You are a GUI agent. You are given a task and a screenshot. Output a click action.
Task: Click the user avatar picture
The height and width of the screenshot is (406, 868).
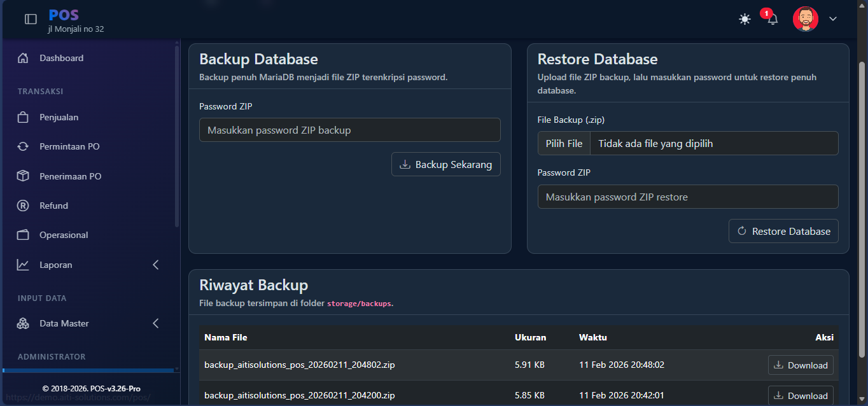[806, 19]
